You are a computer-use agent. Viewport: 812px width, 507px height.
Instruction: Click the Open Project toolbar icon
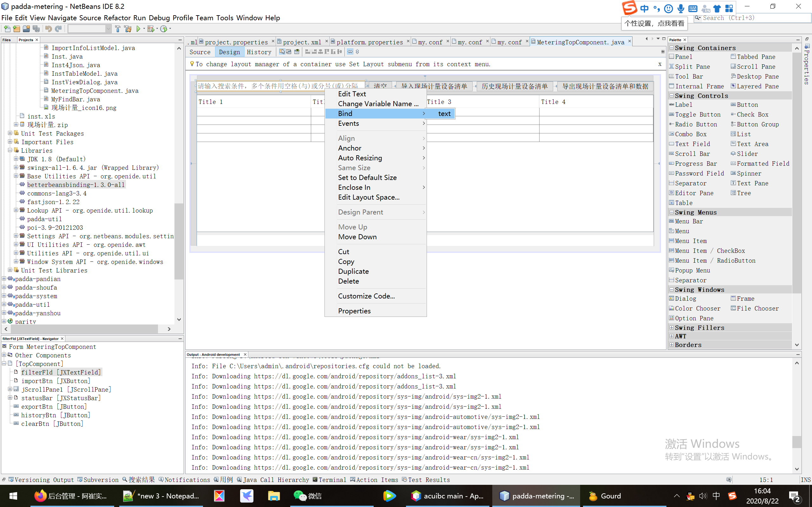[x=26, y=29]
